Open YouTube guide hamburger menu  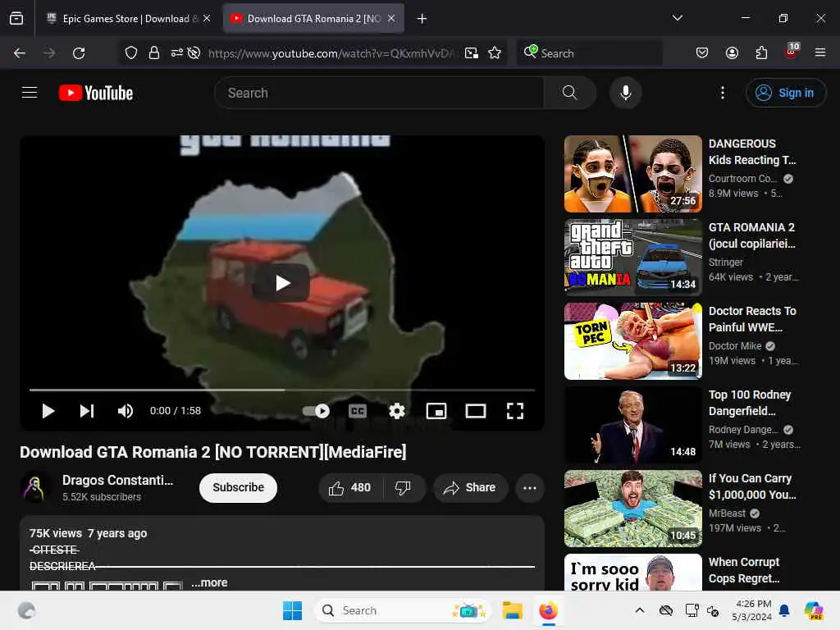pos(30,93)
